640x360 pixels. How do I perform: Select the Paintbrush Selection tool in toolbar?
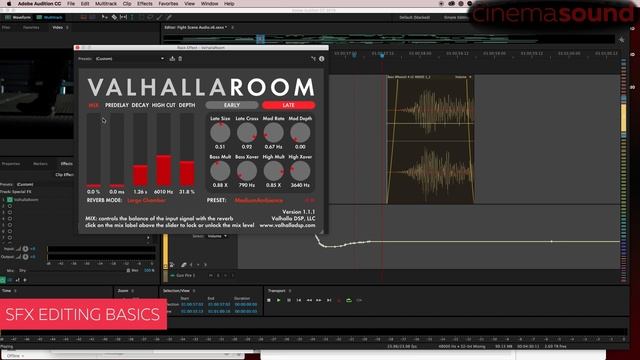(160, 18)
